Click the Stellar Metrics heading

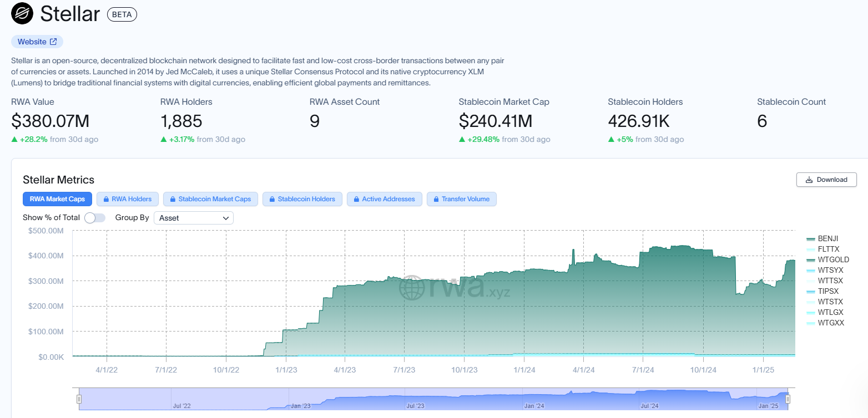(58, 180)
